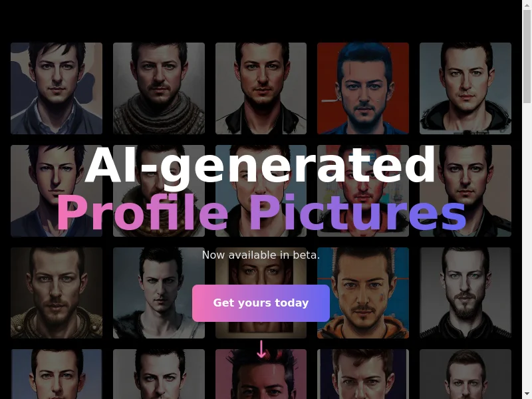Open the portrait wearing a knitted scarf
Image resolution: width=532 pixels, height=399 pixels.
(x=159, y=88)
